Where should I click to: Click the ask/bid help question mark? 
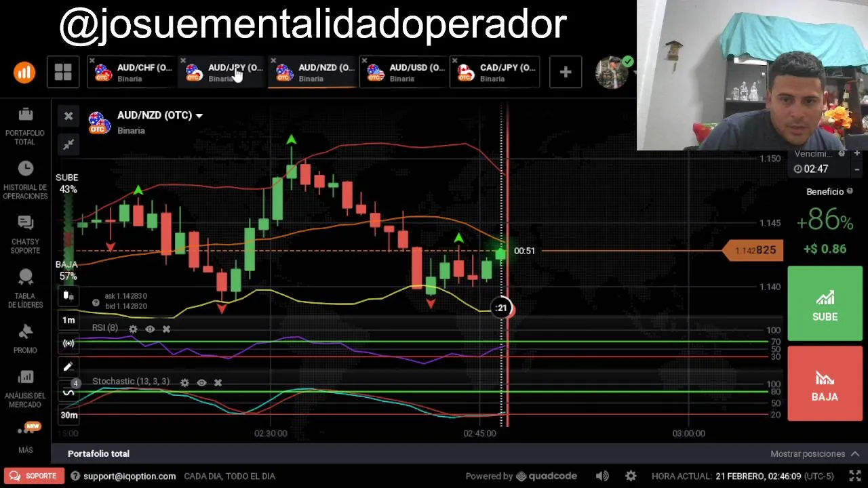(x=96, y=302)
